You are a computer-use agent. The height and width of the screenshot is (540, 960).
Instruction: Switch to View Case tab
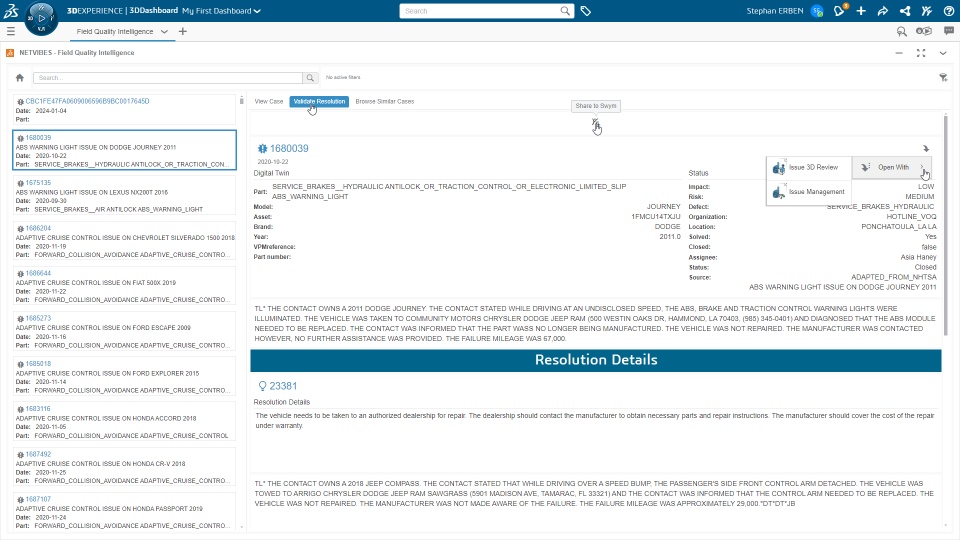tap(269, 102)
